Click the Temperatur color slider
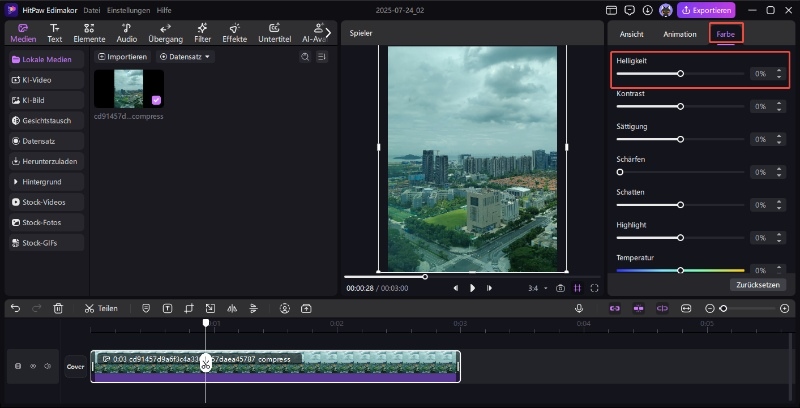This screenshot has height=408, width=800. (x=680, y=270)
